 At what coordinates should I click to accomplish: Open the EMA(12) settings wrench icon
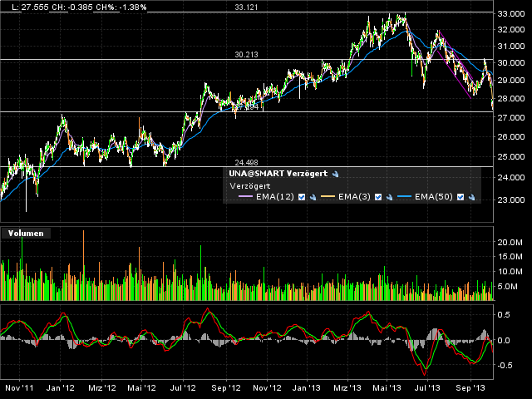click(x=313, y=197)
